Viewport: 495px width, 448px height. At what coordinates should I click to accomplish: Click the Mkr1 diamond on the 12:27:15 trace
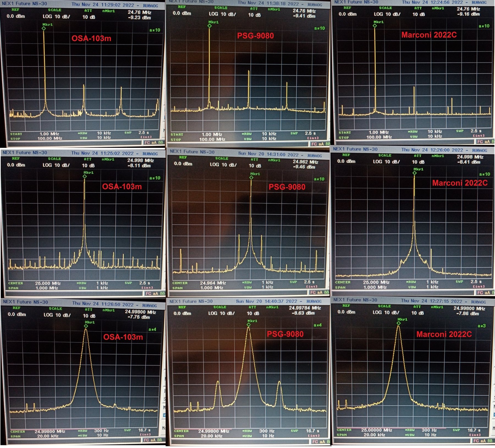[x=398, y=323]
